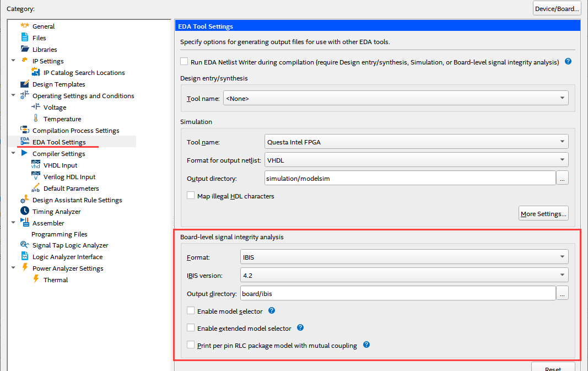The height and width of the screenshot is (371, 588).
Task: Click the Compilation Process Settings icon
Action: [25, 130]
